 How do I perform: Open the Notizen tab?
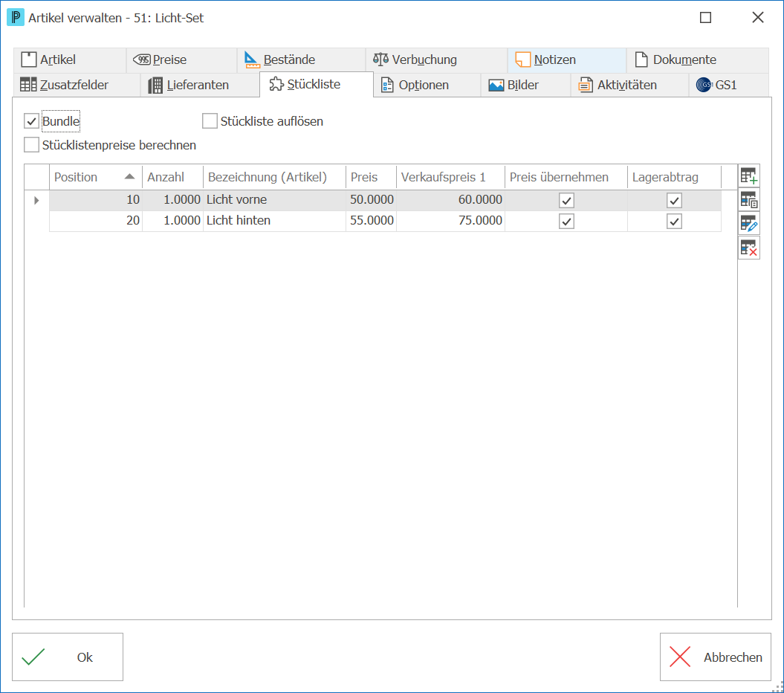click(566, 60)
